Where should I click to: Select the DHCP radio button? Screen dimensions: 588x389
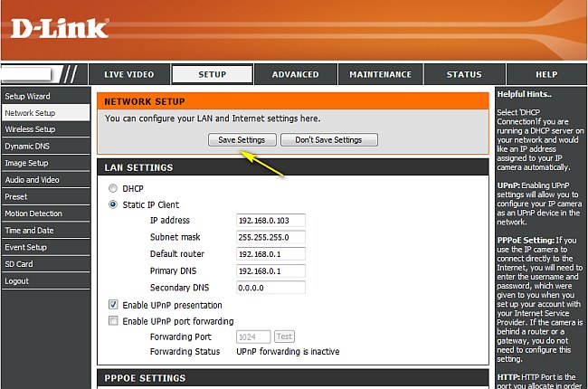pos(113,188)
